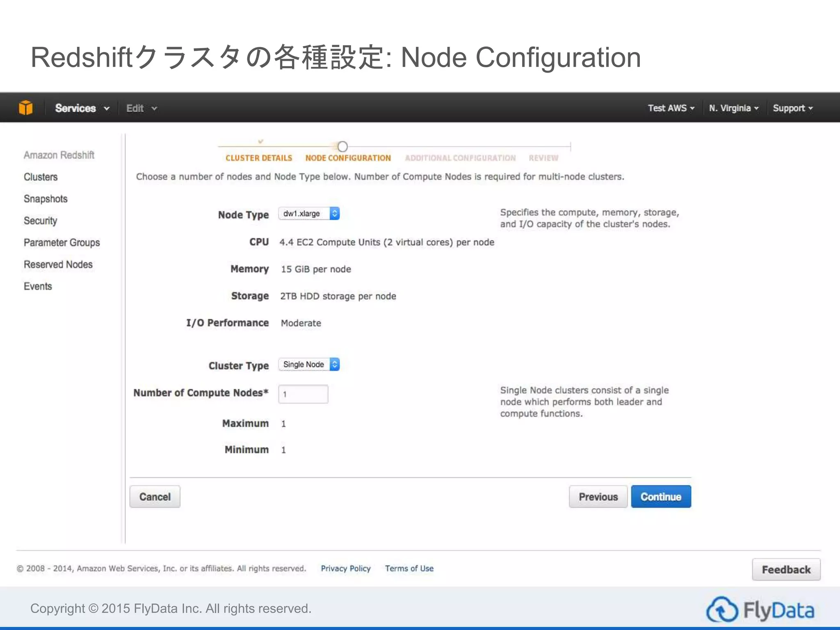Open the Services dropdown menu
The height and width of the screenshot is (630, 840).
click(x=82, y=108)
